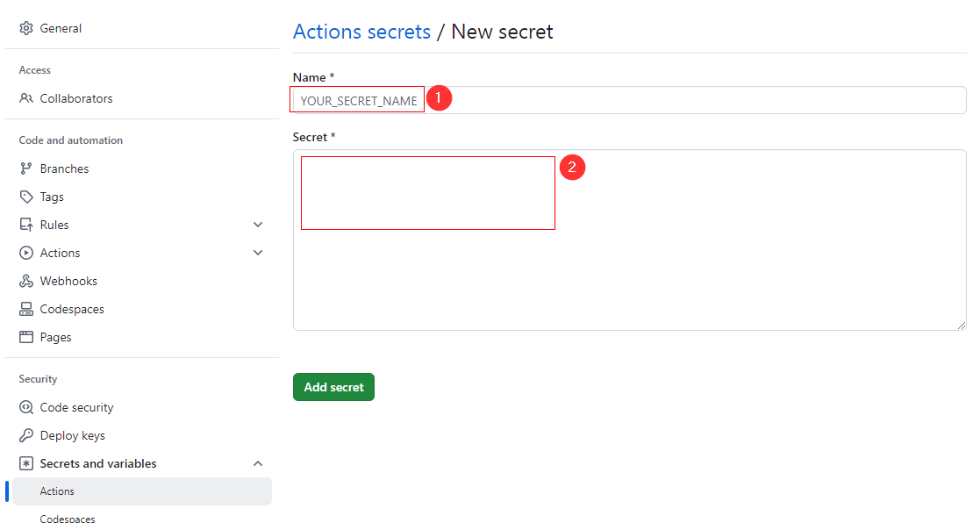Switch to the Actions secrets subsection
The width and height of the screenshot is (980, 523).
tap(57, 491)
